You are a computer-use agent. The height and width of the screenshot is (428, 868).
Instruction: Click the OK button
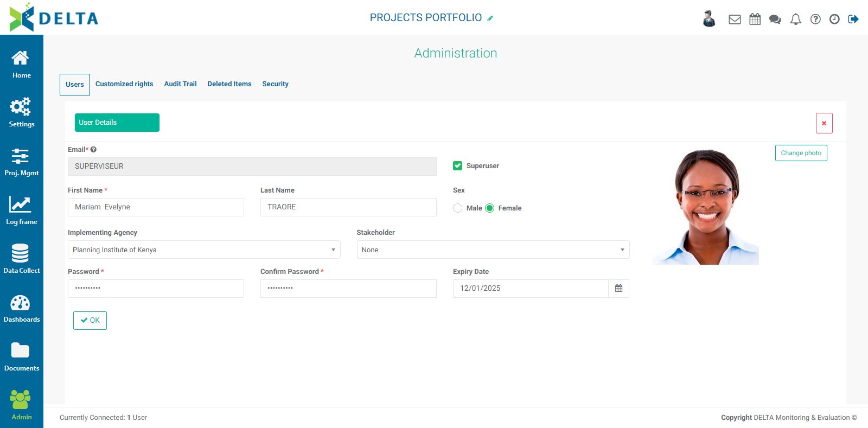point(90,321)
